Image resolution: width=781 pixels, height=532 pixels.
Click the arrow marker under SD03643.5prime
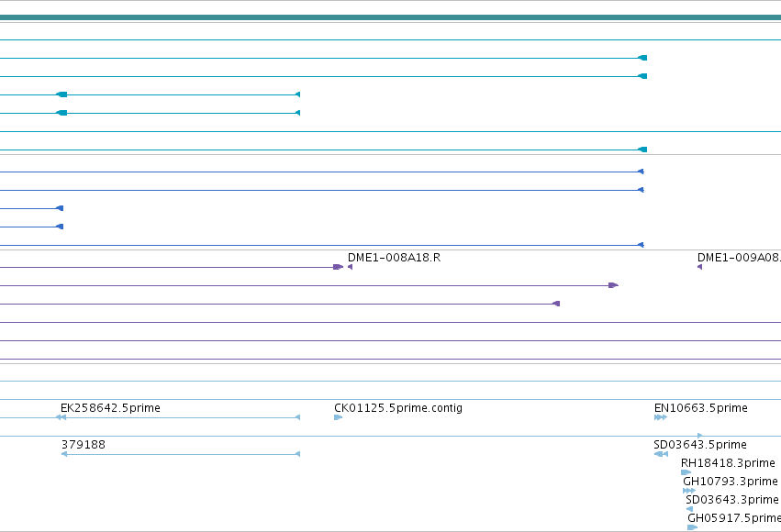661,454
